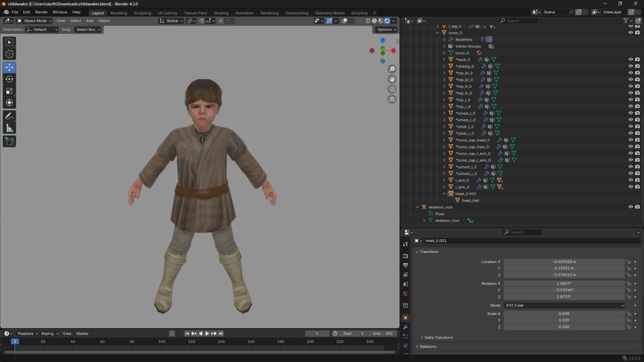Open Global transform orientation dropdown
The height and width of the screenshot is (362, 644).
pos(171,21)
